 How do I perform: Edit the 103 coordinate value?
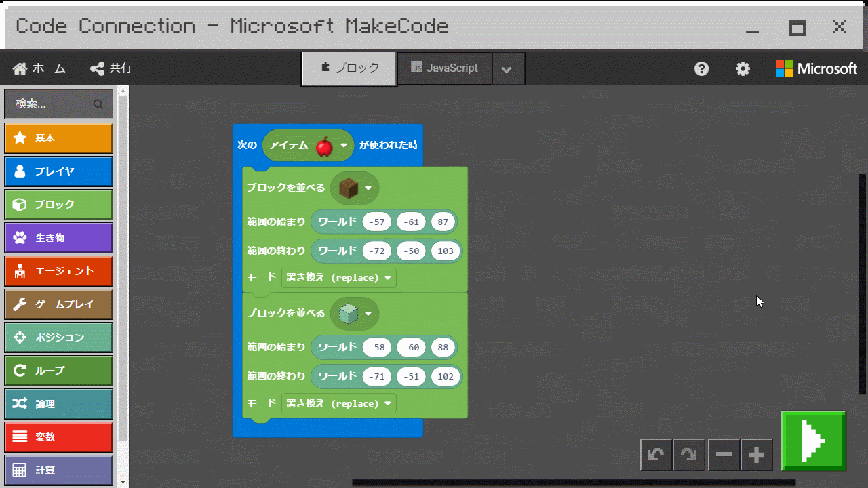[446, 251]
